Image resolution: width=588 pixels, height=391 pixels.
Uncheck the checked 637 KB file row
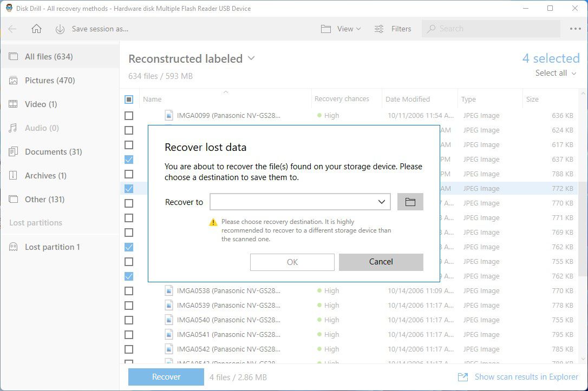coord(129,159)
